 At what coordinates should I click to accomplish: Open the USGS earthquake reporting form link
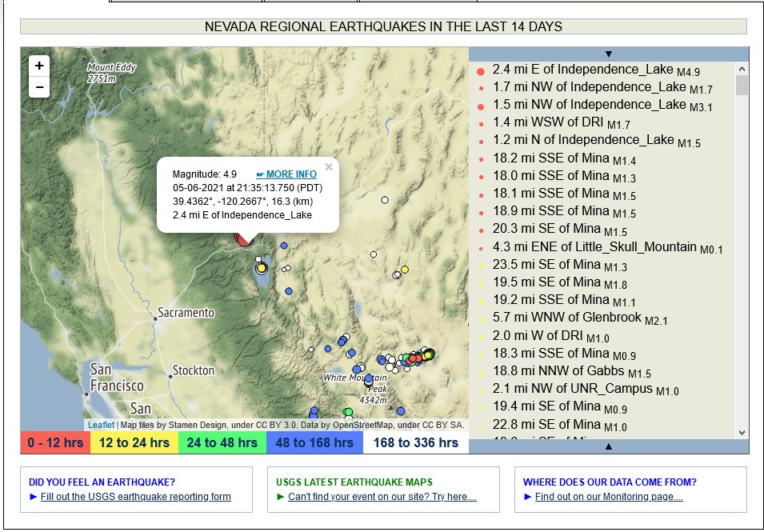pyautogui.click(x=136, y=497)
